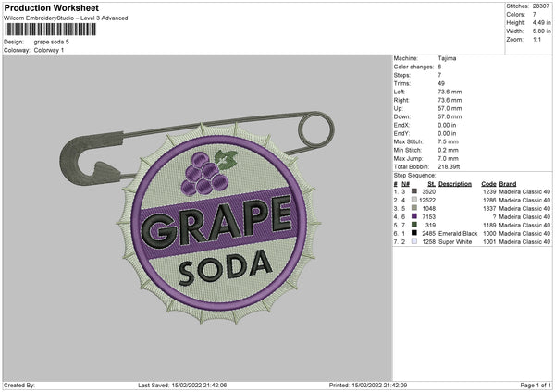Select the green swatch code 1189

(x=414, y=225)
